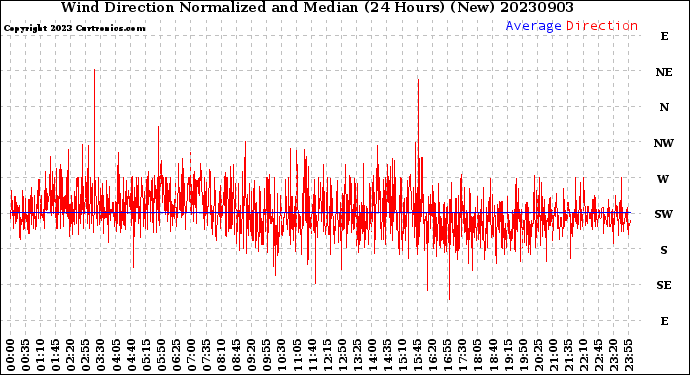Click the 19:50 time axis label

coord(523,355)
